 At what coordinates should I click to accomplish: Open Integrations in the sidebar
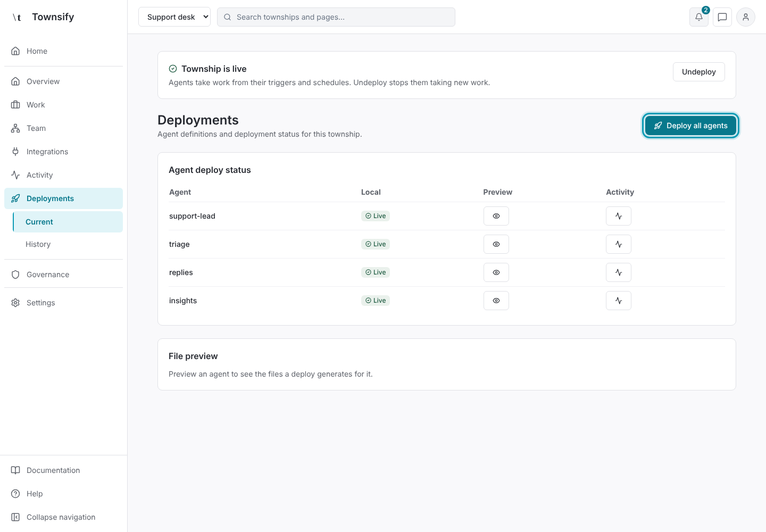pos(64,152)
